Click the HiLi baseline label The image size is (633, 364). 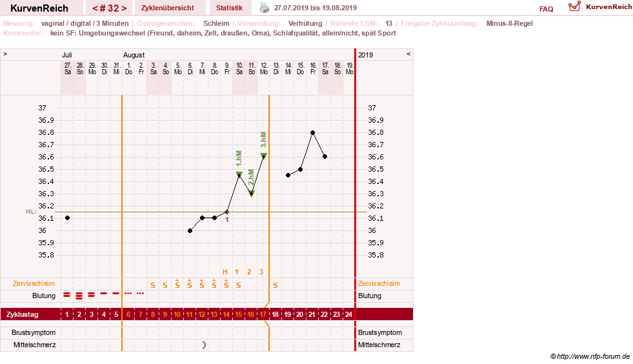point(31,212)
